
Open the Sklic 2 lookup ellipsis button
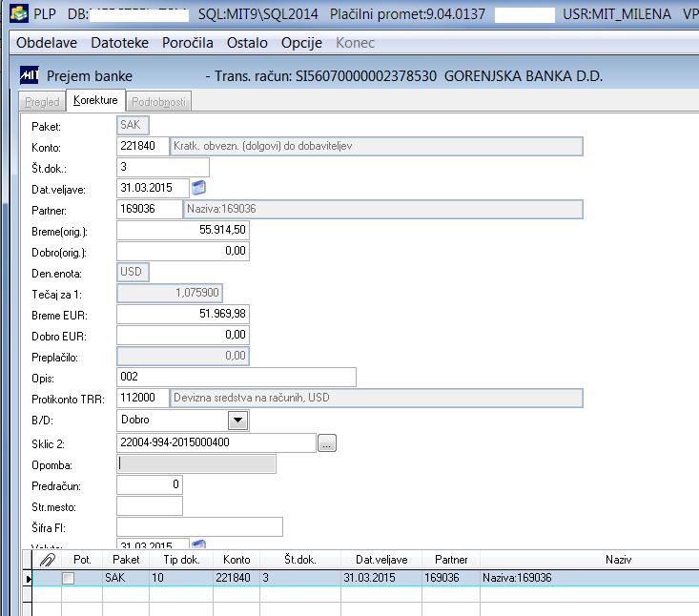pos(327,443)
